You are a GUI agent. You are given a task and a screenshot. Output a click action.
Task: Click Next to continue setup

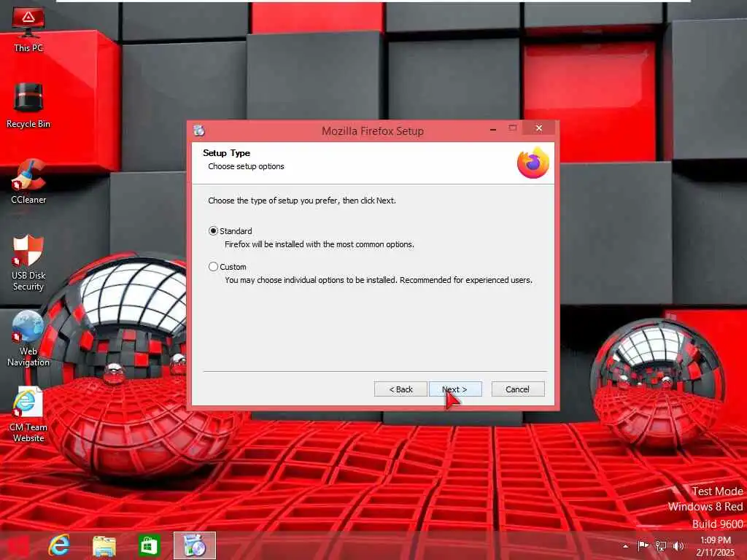click(455, 389)
